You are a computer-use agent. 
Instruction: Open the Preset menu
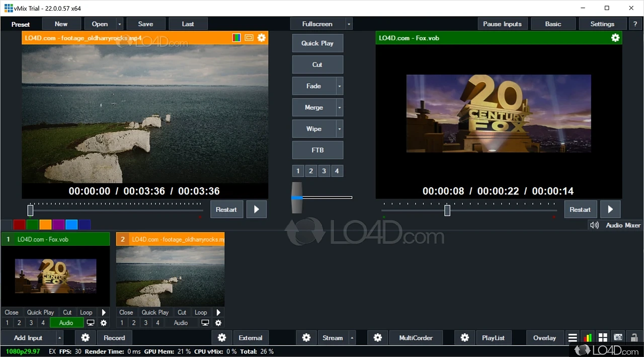click(20, 24)
